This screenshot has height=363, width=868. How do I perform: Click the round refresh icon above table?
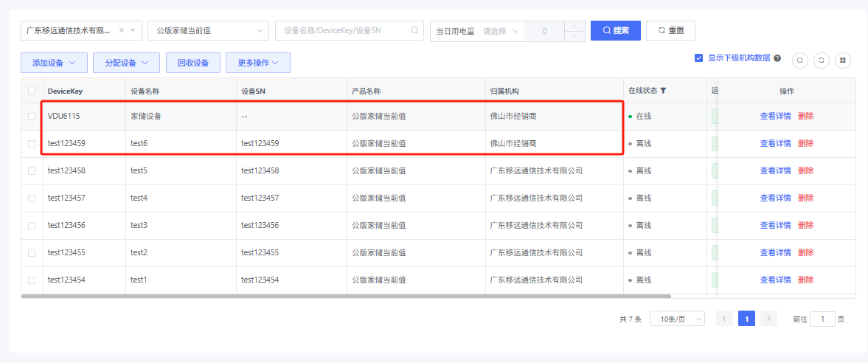point(822,60)
